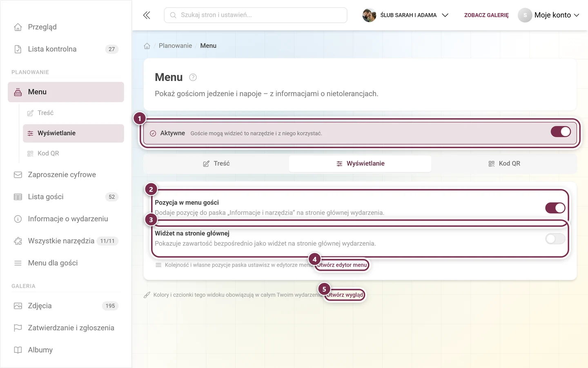Screen dimensions: 588x368
Task: Click the Albumy book icon
Action: tap(18, 350)
